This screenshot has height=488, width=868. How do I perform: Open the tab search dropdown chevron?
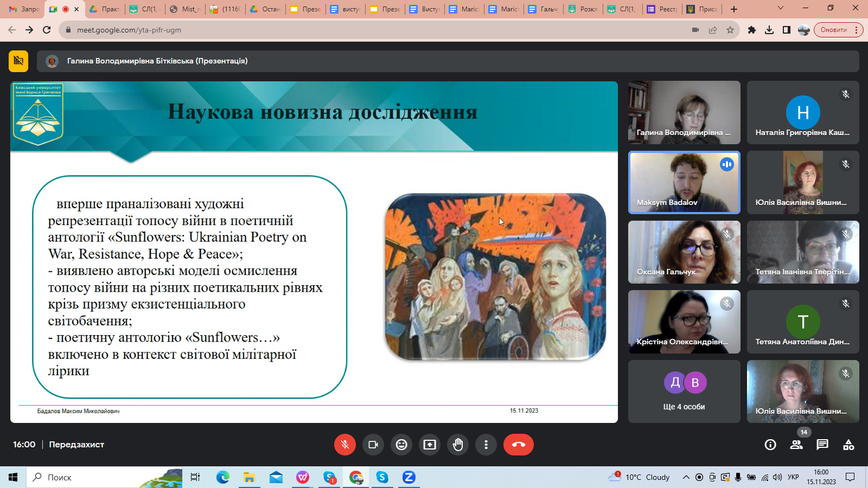[780, 9]
